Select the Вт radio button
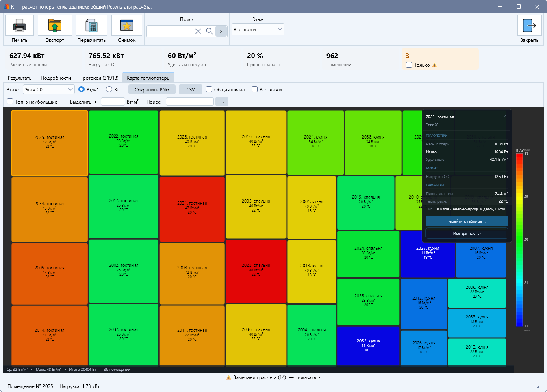 [x=109, y=89]
